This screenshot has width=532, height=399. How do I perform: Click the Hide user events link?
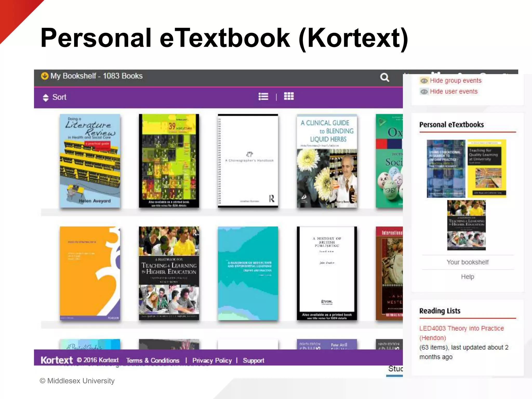[x=454, y=91]
